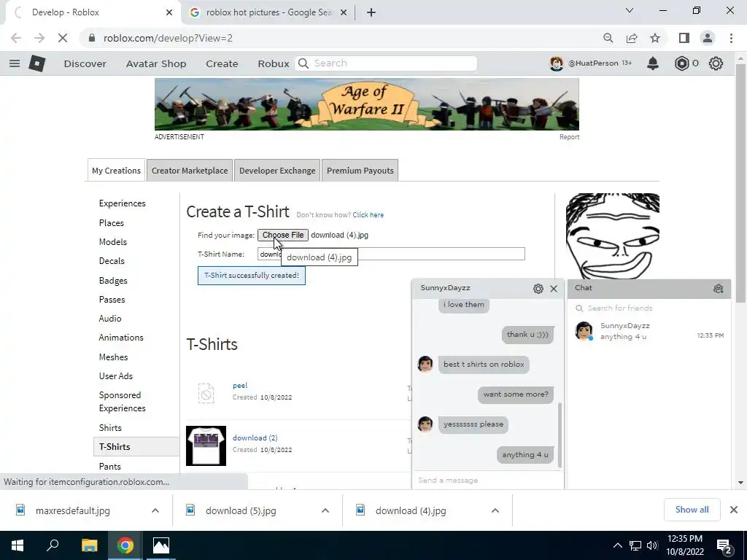The image size is (747, 560).
Task: Open Avatar Shop in navigation
Action: (156, 64)
